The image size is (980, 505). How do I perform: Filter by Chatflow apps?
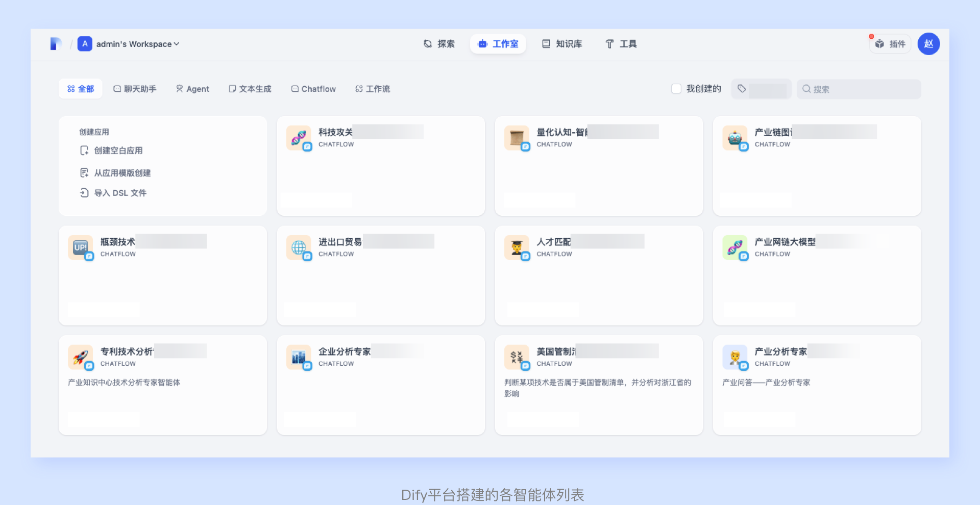(313, 89)
